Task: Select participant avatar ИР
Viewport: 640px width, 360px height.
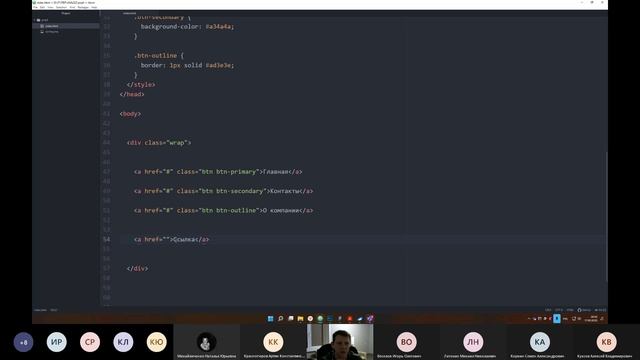Action: click(x=56, y=342)
